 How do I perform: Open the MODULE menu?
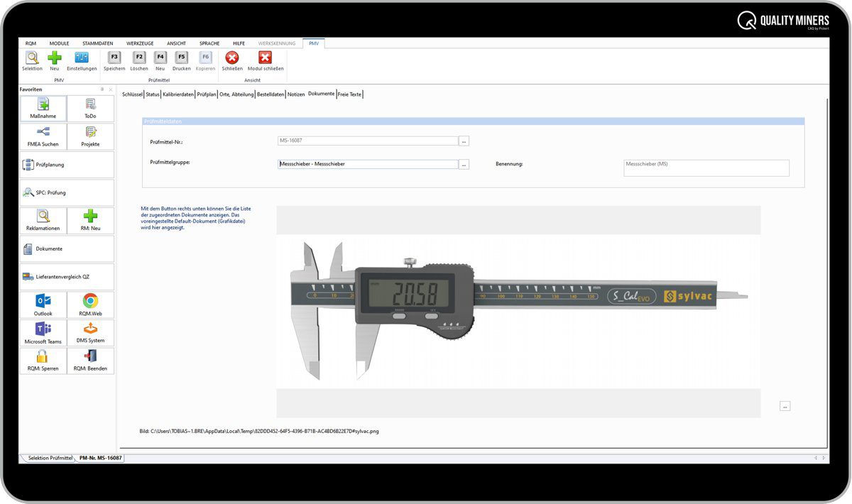coord(59,43)
